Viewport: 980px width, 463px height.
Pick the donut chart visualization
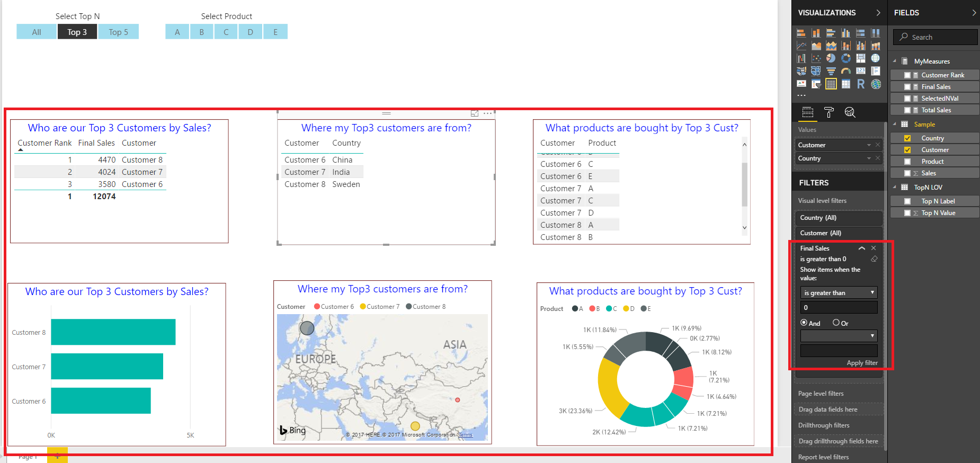(846, 58)
